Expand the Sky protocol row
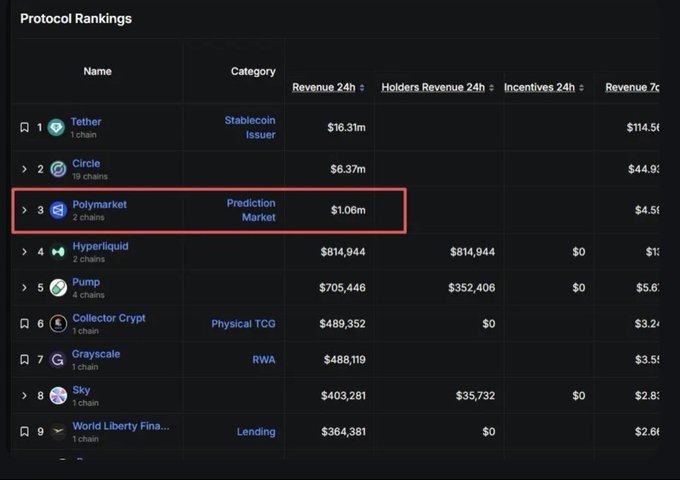680x480 pixels. [24, 396]
